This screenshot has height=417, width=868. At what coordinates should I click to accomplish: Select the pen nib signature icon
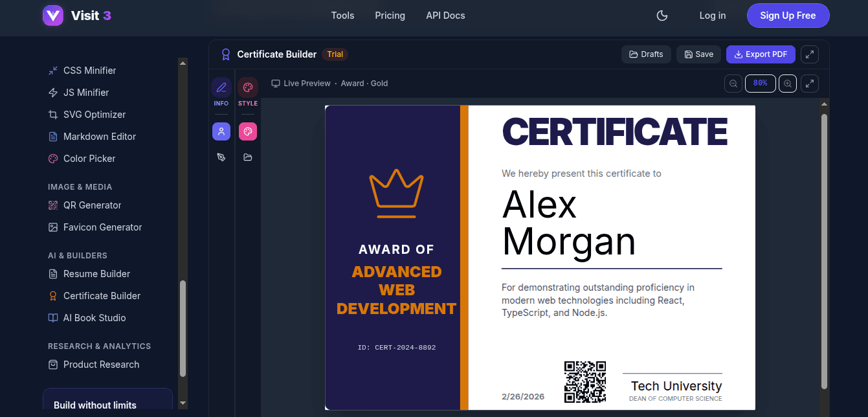tap(221, 157)
